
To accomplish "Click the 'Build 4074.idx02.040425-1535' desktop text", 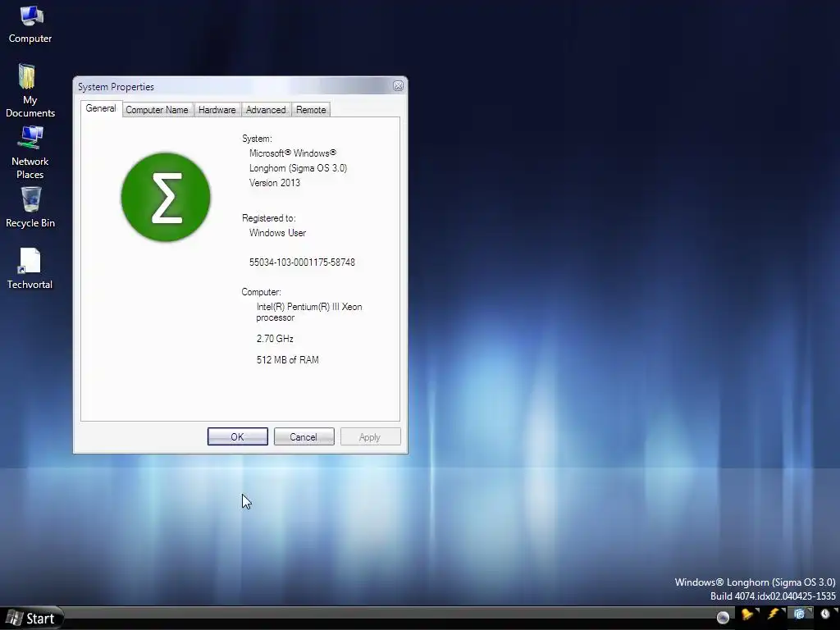I will click(x=773, y=596).
